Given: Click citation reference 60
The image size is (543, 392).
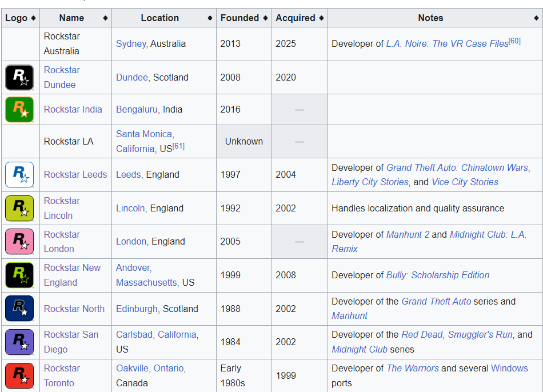Looking at the screenshot, I should [x=514, y=41].
